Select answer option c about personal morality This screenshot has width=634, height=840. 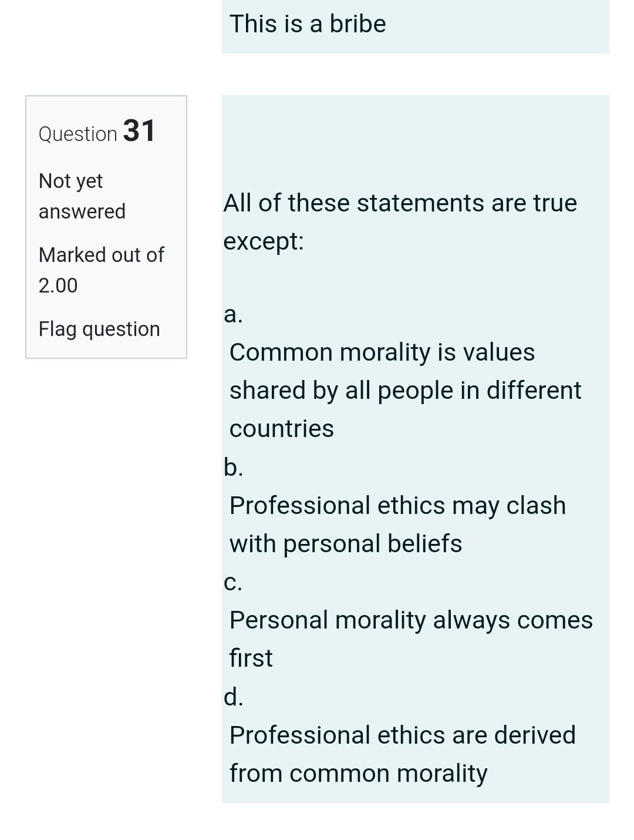[x=411, y=637]
